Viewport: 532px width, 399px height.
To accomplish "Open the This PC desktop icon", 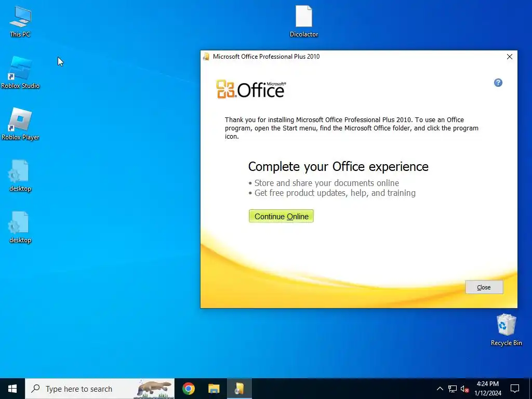I will [20, 21].
